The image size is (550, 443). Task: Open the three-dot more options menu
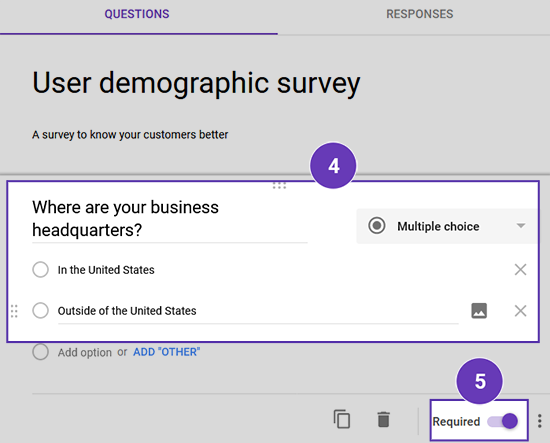point(539,421)
